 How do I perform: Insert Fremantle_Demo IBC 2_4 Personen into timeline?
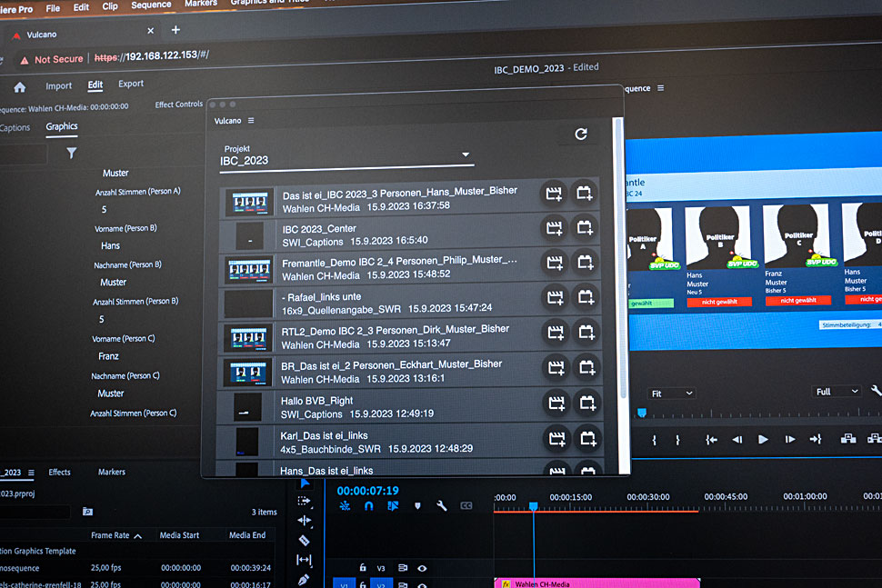click(555, 263)
